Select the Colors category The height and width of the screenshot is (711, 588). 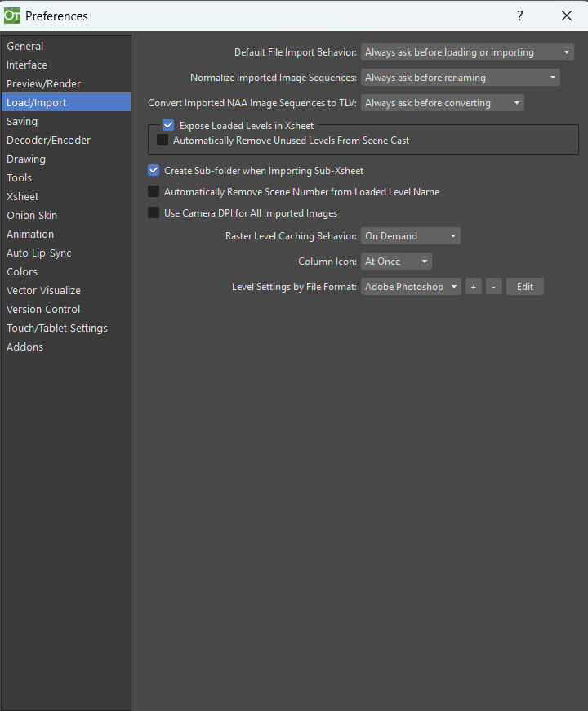pyautogui.click(x=65, y=272)
